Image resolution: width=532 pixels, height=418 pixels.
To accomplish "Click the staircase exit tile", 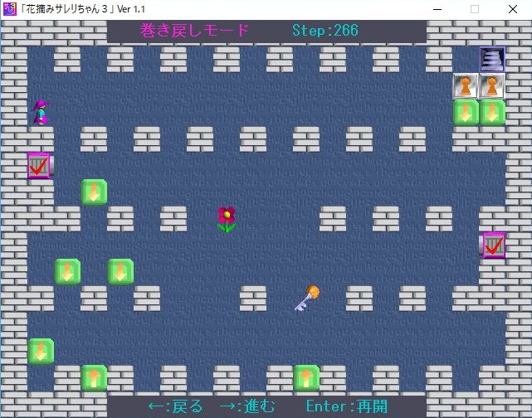I will click(x=492, y=60).
